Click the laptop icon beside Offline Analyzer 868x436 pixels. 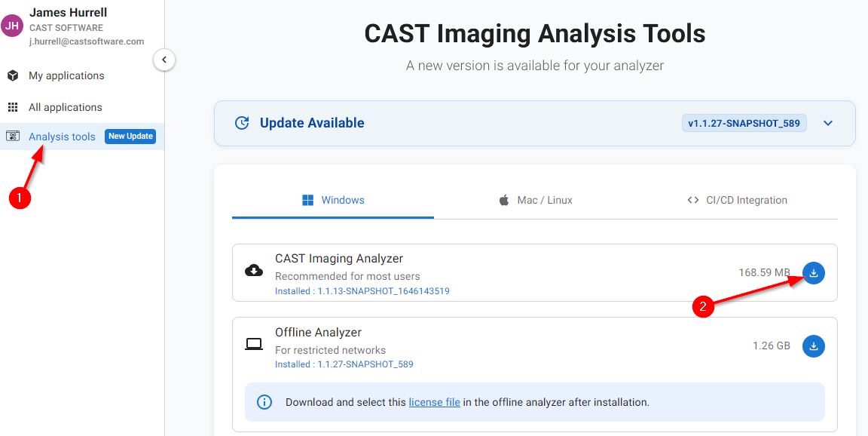click(254, 344)
